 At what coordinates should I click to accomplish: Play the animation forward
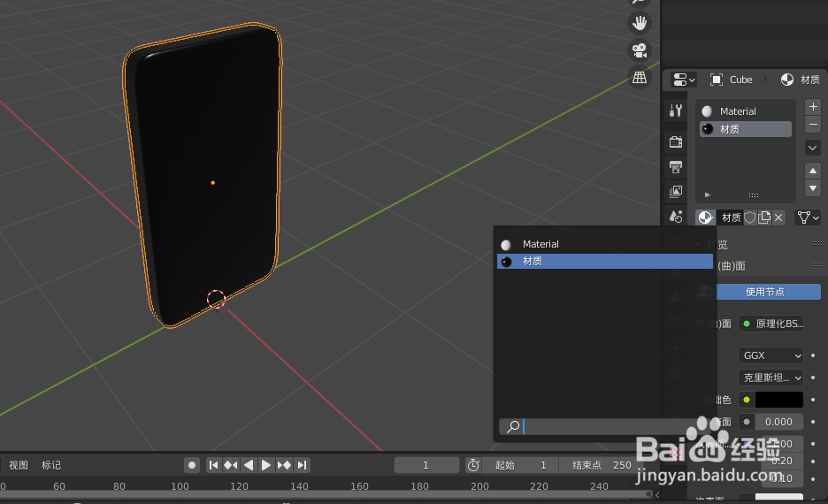point(266,465)
